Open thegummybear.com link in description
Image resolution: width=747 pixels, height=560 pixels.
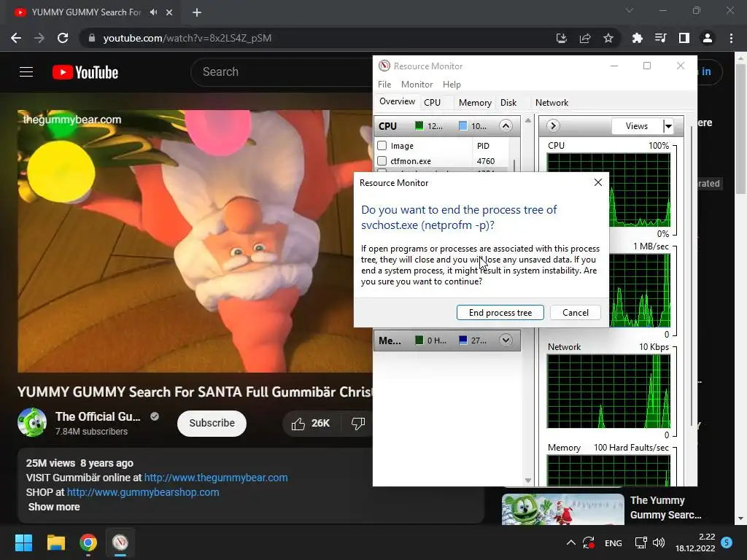pos(216,478)
